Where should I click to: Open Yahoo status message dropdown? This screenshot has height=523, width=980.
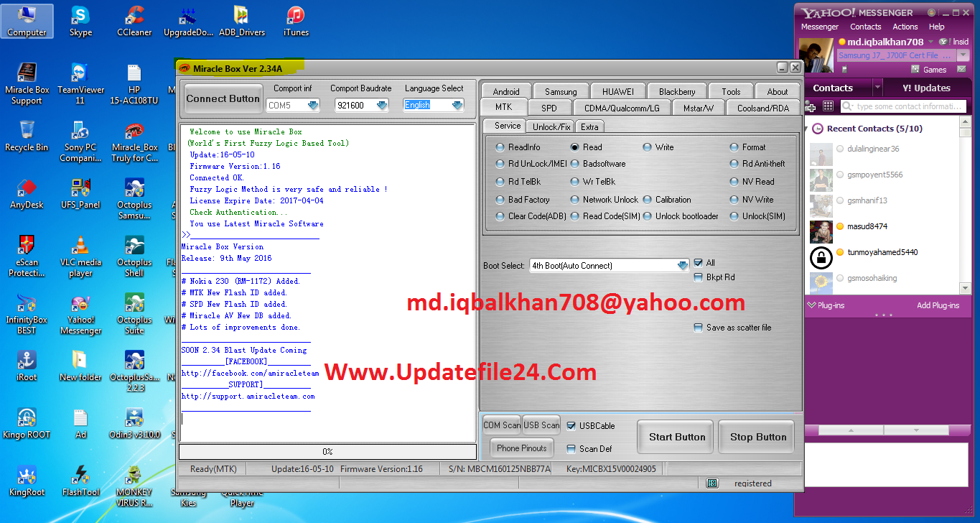[x=964, y=55]
